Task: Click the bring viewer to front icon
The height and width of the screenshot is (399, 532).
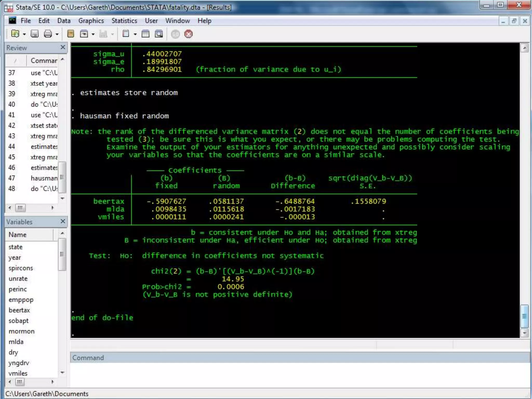Action: (x=84, y=34)
